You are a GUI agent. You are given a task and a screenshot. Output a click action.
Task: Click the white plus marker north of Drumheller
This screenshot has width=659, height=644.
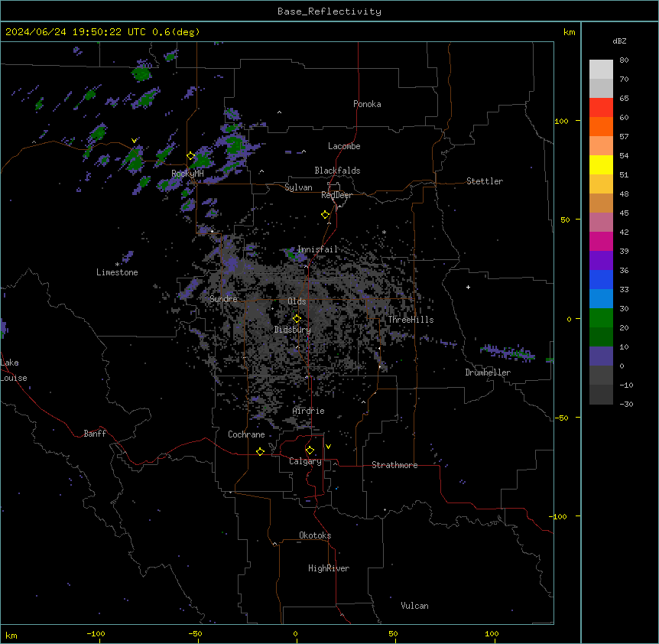click(x=468, y=287)
